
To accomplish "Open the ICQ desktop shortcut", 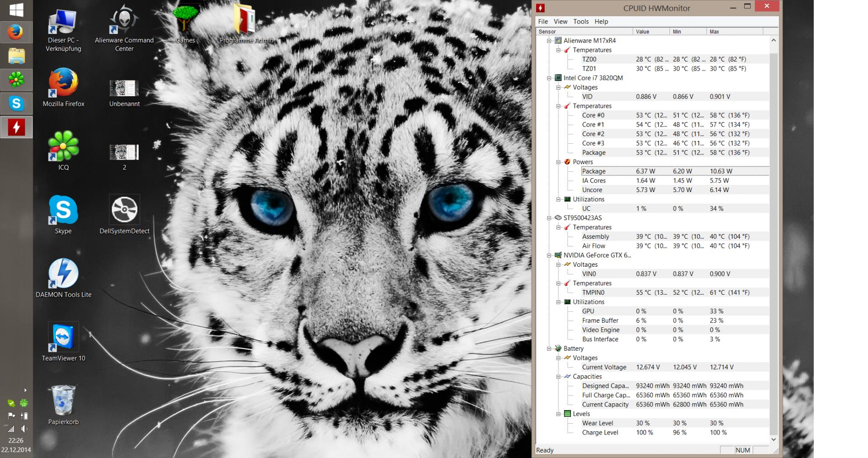I will [63, 146].
